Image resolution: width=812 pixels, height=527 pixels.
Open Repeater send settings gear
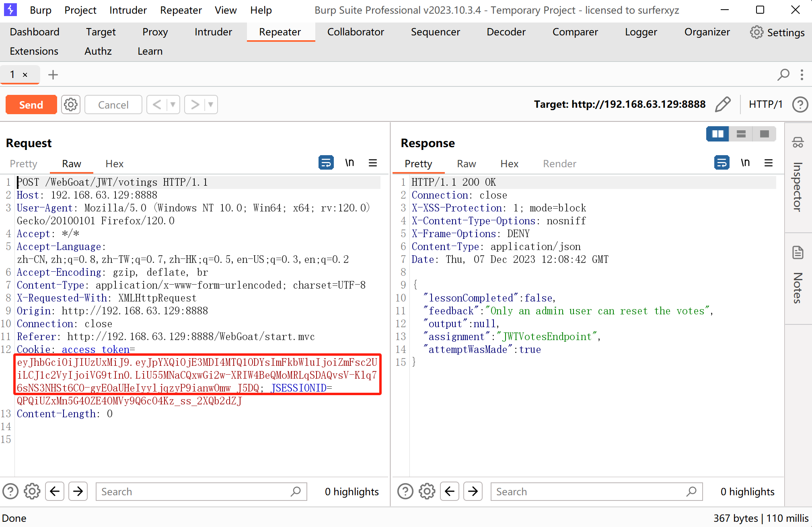click(x=71, y=105)
